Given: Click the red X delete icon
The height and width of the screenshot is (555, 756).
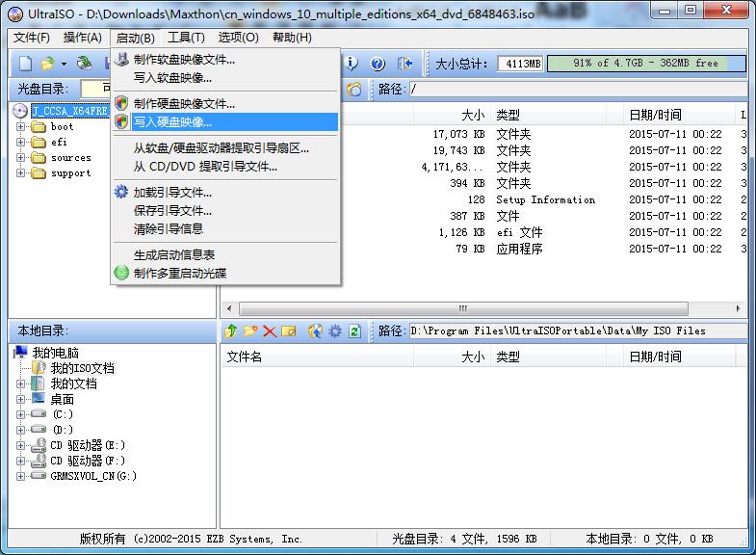Looking at the screenshot, I should [270, 331].
